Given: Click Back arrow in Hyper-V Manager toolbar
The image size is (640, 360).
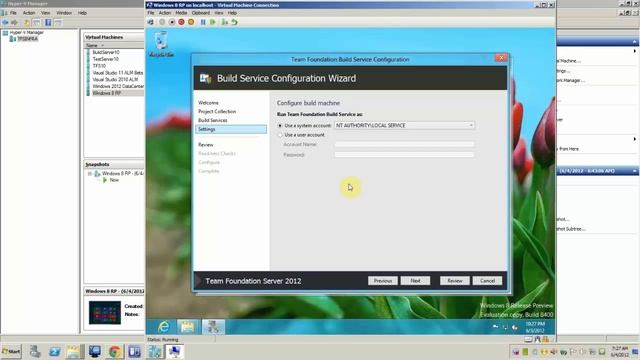Looking at the screenshot, I should pos(5,22).
